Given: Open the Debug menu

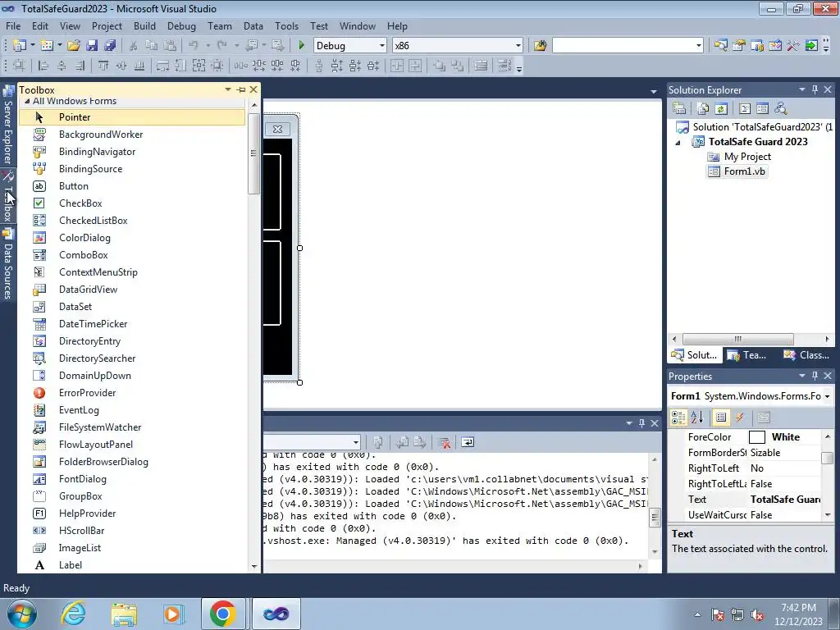Looking at the screenshot, I should click(181, 25).
